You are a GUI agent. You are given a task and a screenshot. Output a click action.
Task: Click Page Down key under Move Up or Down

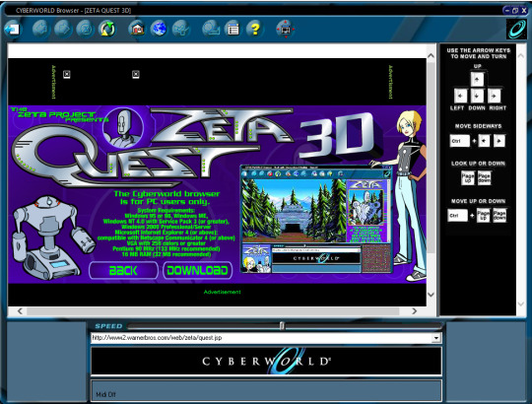click(x=499, y=216)
